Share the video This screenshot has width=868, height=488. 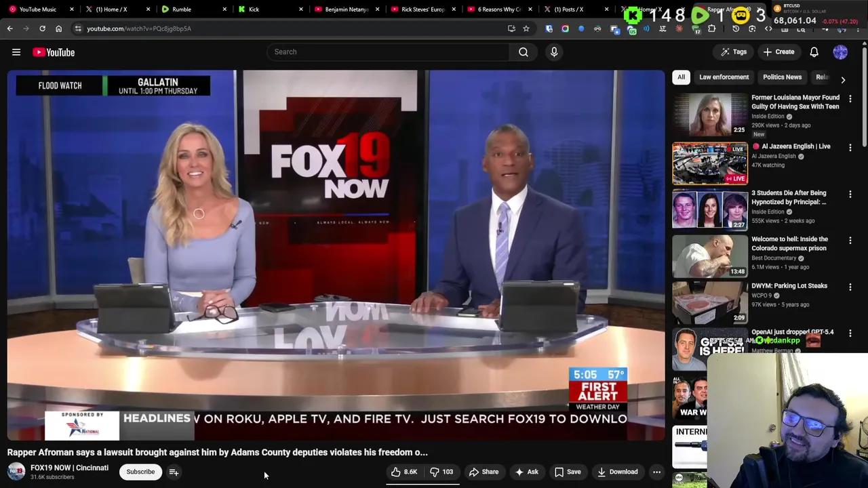click(x=484, y=472)
